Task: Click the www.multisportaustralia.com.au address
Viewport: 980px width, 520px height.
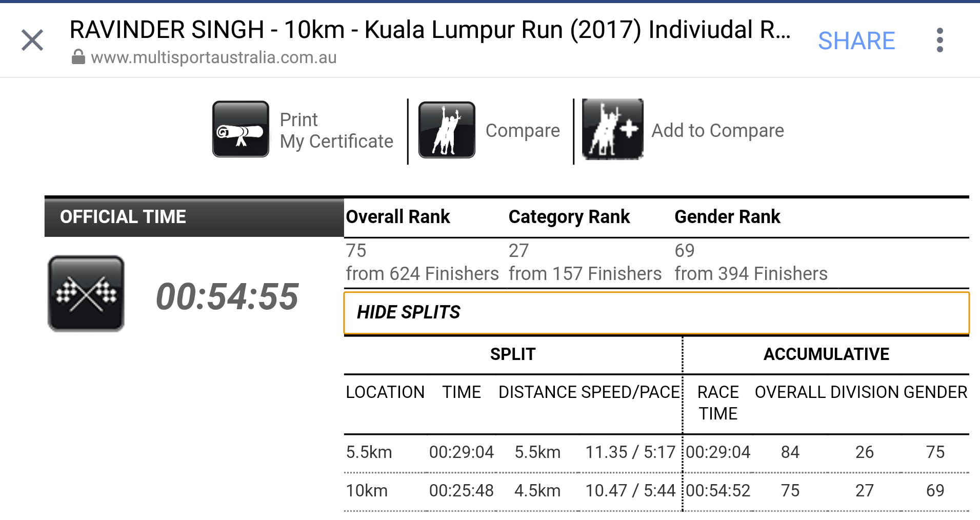Action: coord(214,57)
